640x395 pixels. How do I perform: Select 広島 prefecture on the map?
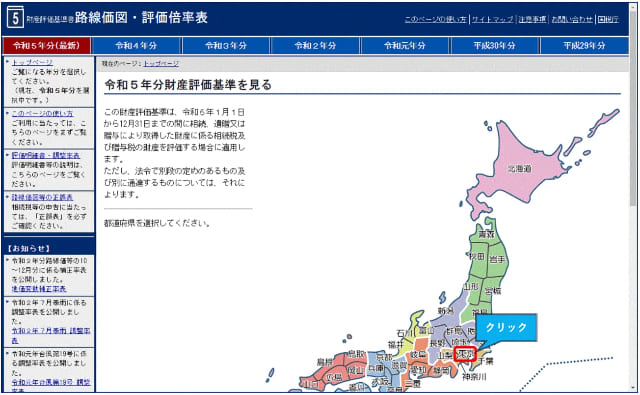[333, 377]
